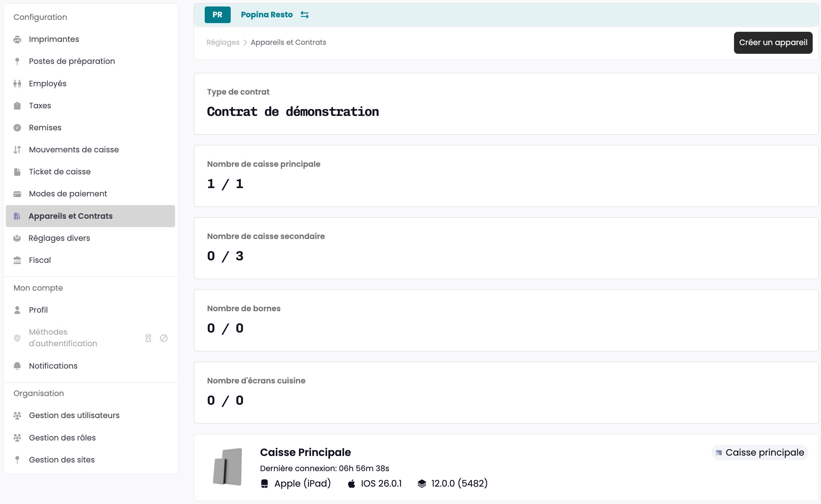Switch establishment using the Popina Resto arrows
This screenshot has height=504, width=821.
(x=304, y=15)
